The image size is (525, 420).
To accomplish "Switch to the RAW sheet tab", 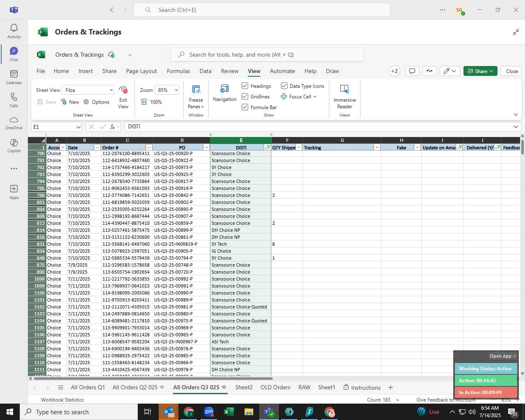I will [x=304, y=387].
